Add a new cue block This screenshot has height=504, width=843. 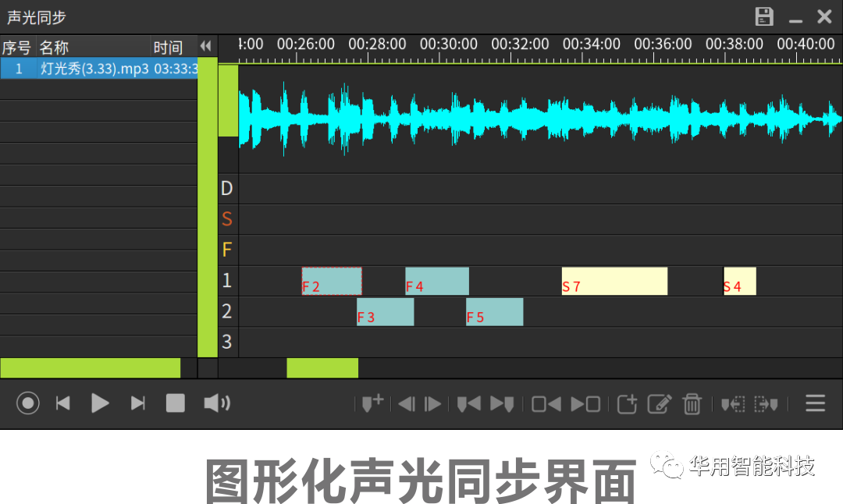click(627, 403)
